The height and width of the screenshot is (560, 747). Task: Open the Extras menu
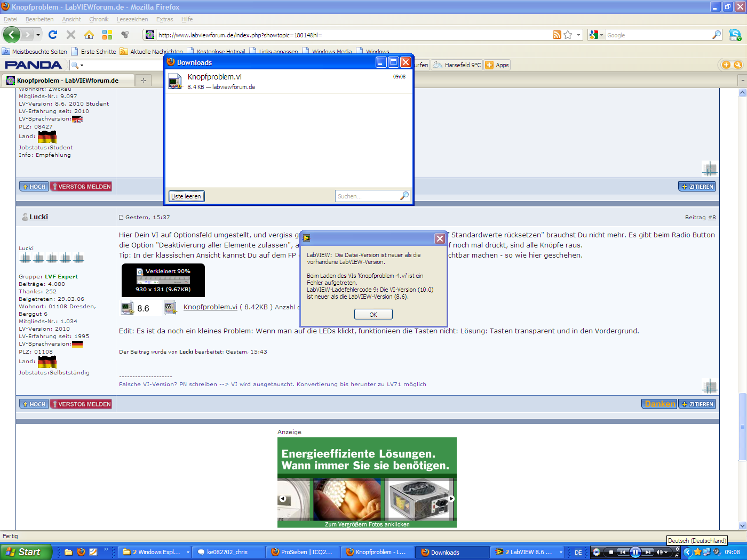click(x=164, y=19)
